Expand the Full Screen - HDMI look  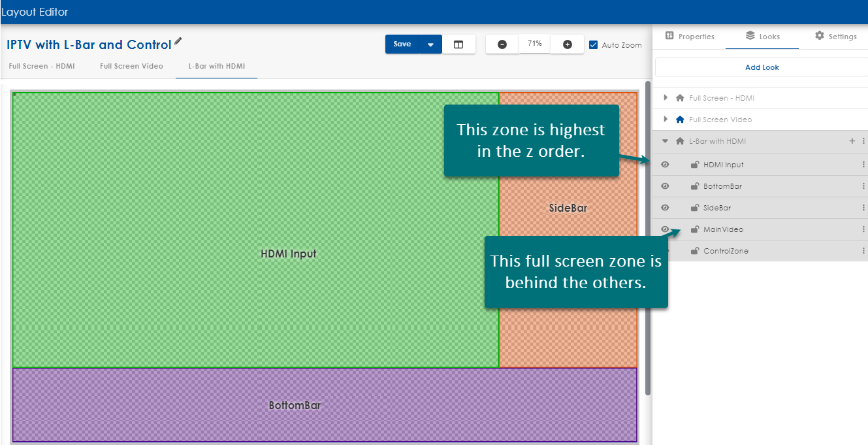[666, 98]
